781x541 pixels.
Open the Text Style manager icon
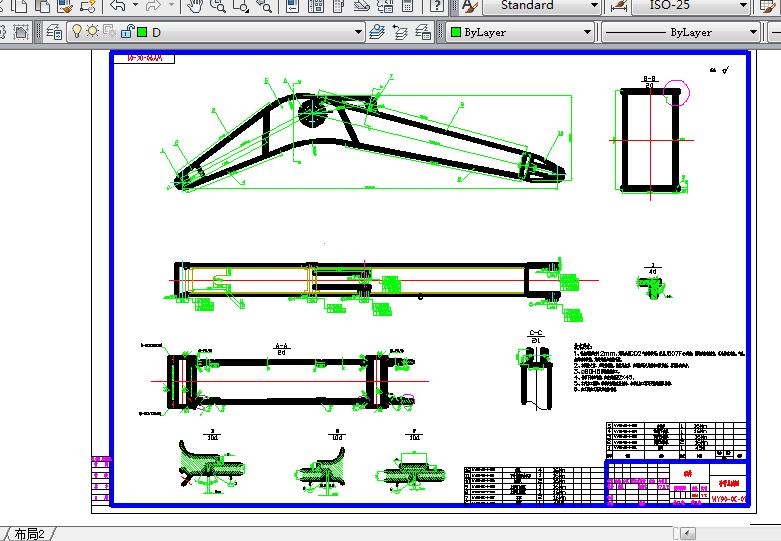(x=470, y=6)
